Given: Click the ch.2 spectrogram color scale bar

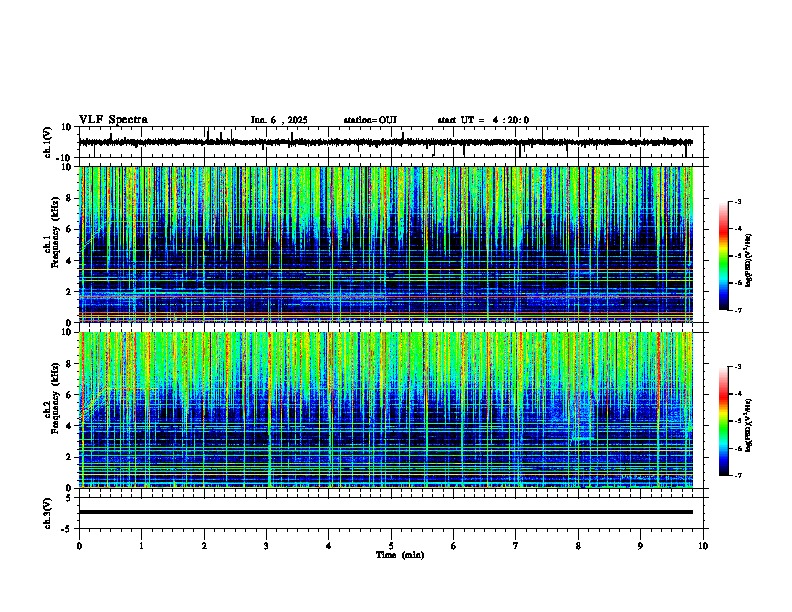Looking at the screenshot, I should point(724,421).
